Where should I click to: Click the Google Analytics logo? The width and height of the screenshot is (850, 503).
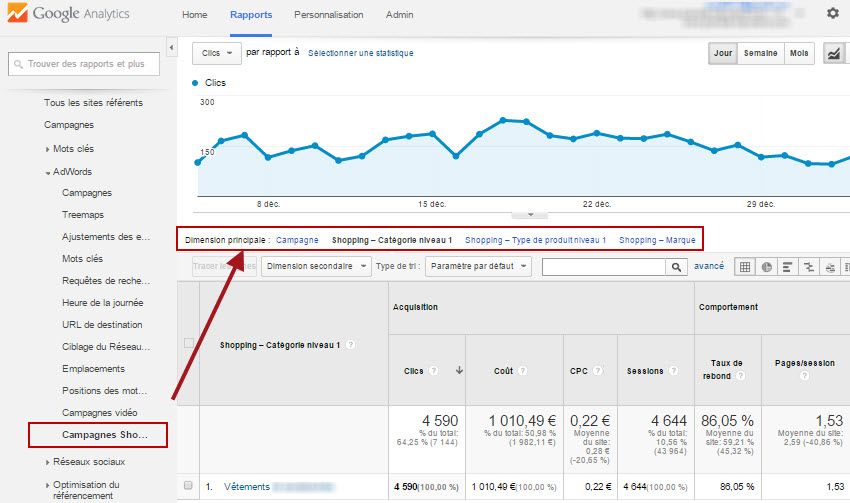pos(69,13)
